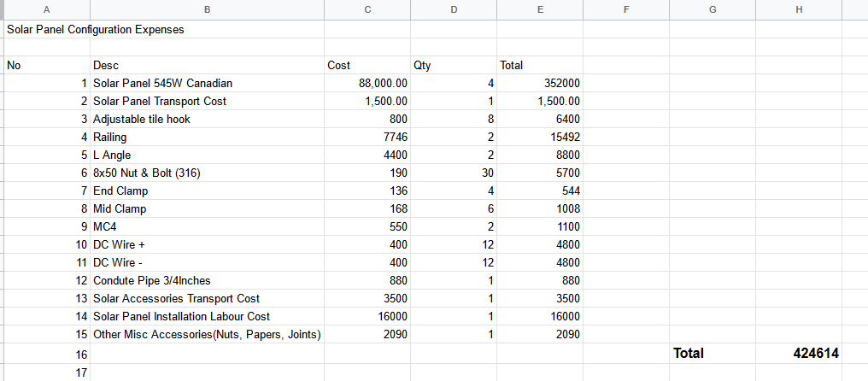Click the bold 'Total' label cell

[x=713, y=354]
